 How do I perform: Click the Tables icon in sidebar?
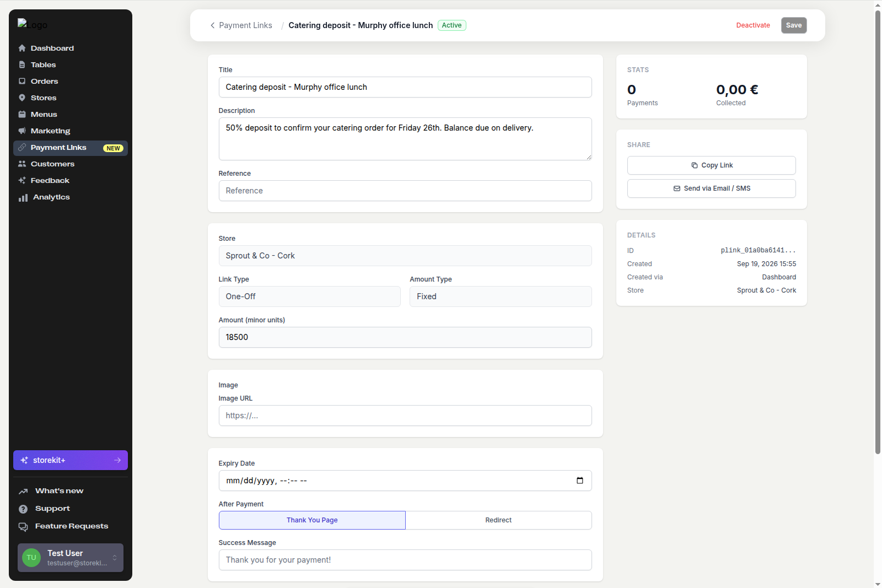pos(22,65)
